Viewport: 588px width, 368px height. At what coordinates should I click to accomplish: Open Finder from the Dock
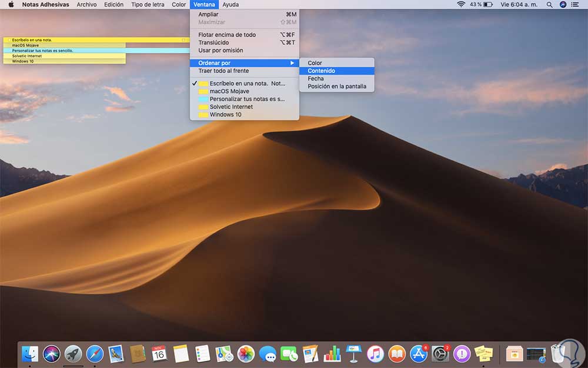[x=31, y=354]
